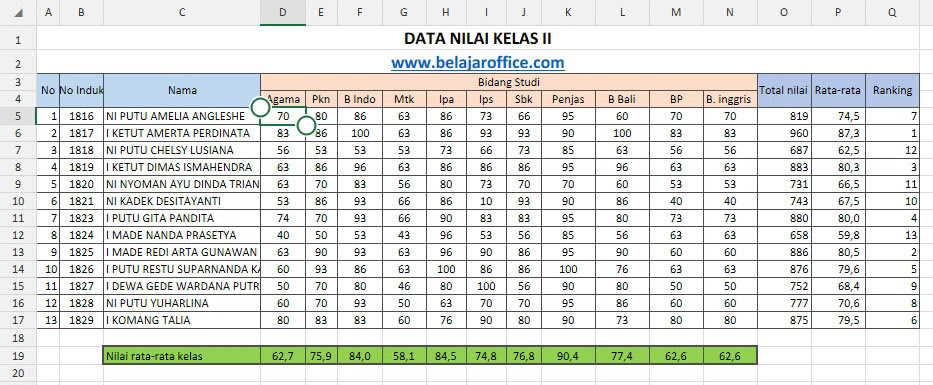Click the Ipa subject header
Image resolution: width=933 pixels, height=385 pixels.
point(446,99)
